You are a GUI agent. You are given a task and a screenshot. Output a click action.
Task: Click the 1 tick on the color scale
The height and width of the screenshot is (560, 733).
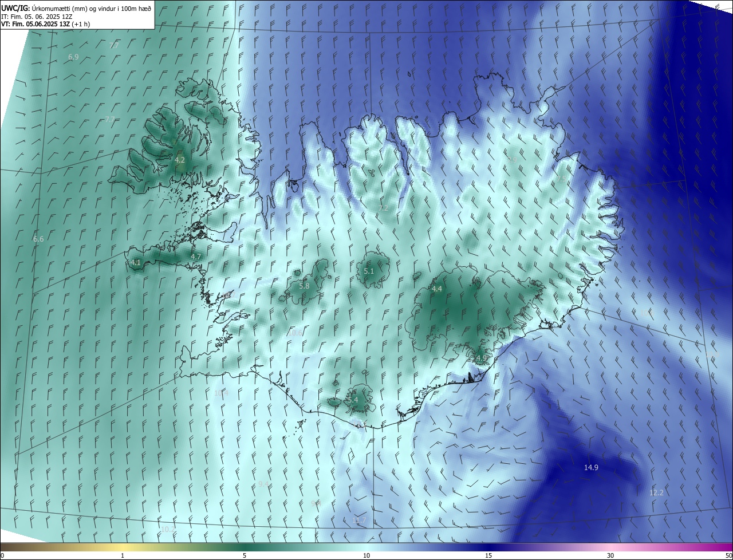pyautogui.click(x=123, y=555)
